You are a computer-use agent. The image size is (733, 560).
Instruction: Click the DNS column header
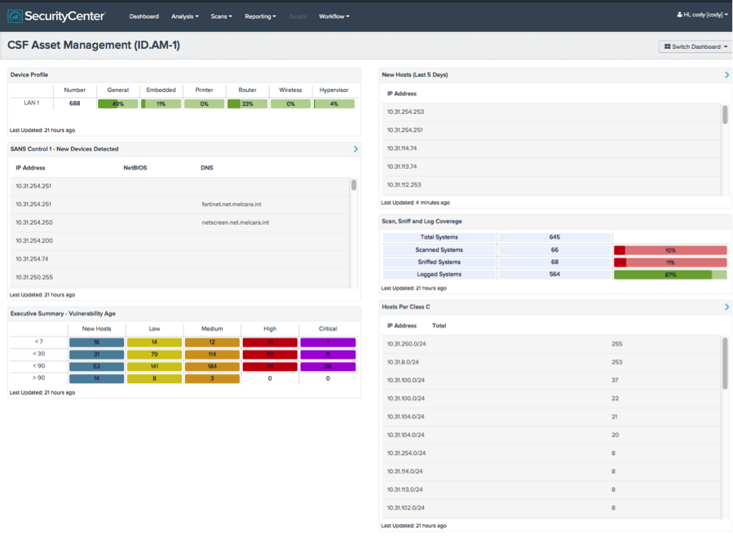click(x=206, y=168)
